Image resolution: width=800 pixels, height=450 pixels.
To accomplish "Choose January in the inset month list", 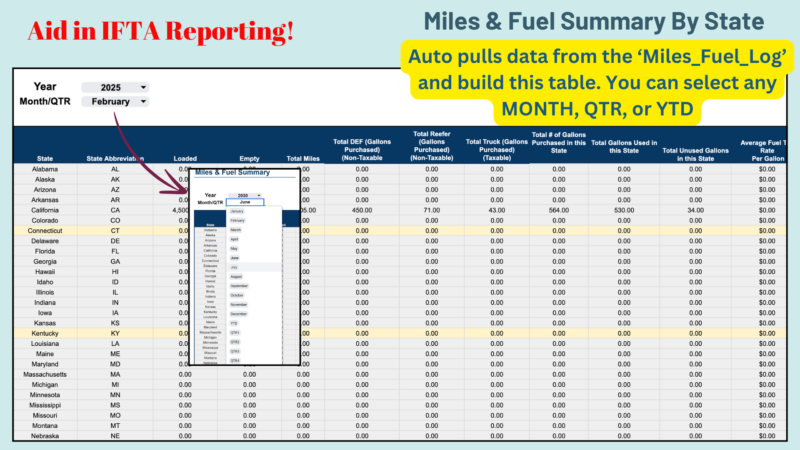I will [x=237, y=211].
